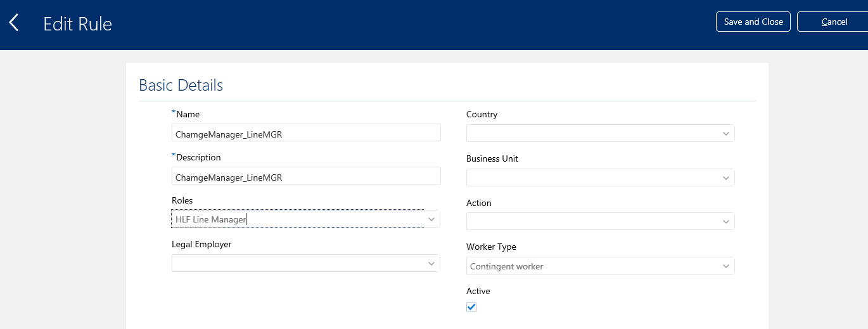Click the Basic Details section heading
Image resolution: width=868 pixels, height=329 pixels.
pyautogui.click(x=181, y=85)
